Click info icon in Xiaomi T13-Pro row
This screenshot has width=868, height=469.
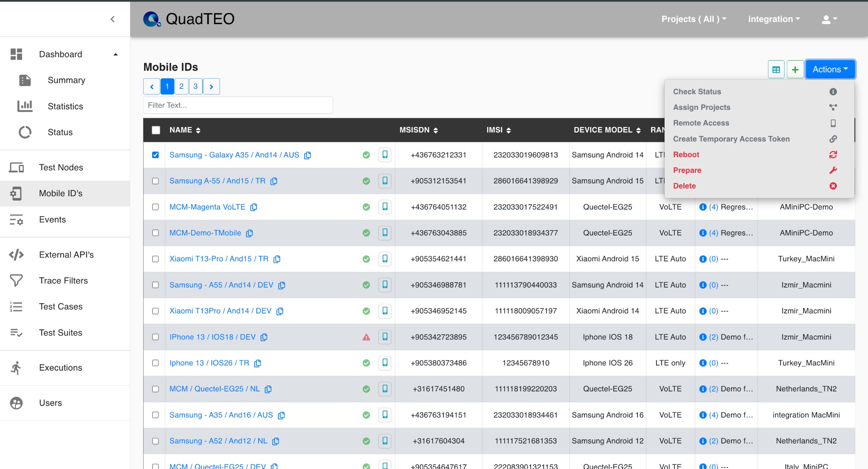pyautogui.click(x=703, y=259)
